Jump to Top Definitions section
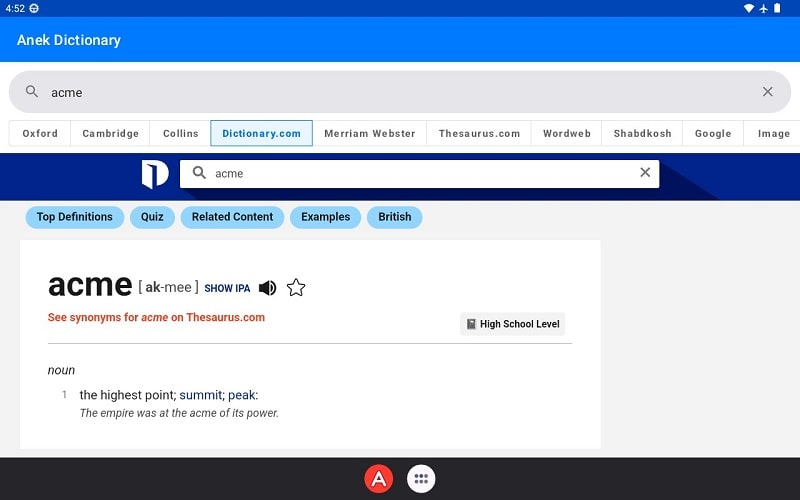Image resolution: width=800 pixels, height=500 pixels. (x=74, y=217)
